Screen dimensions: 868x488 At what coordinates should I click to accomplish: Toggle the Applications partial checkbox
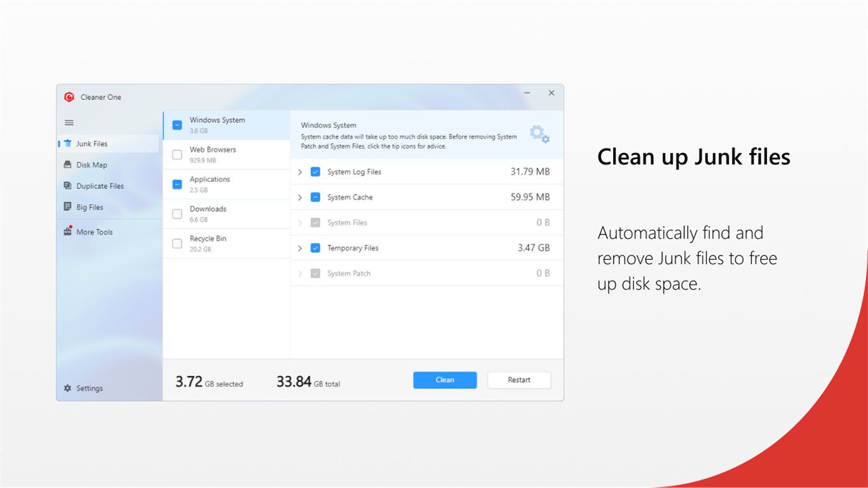coord(176,184)
